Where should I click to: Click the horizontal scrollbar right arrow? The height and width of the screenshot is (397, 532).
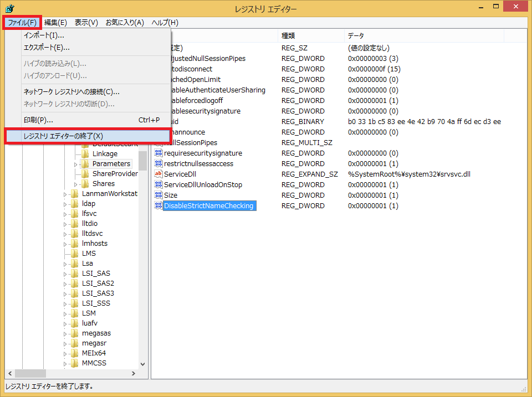132,374
